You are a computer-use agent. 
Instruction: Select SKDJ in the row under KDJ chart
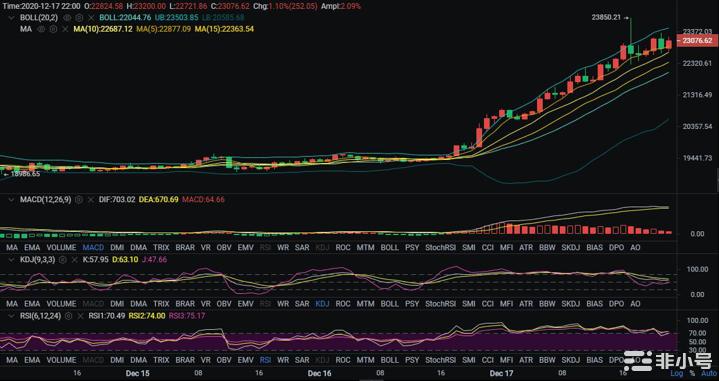coord(571,304)
